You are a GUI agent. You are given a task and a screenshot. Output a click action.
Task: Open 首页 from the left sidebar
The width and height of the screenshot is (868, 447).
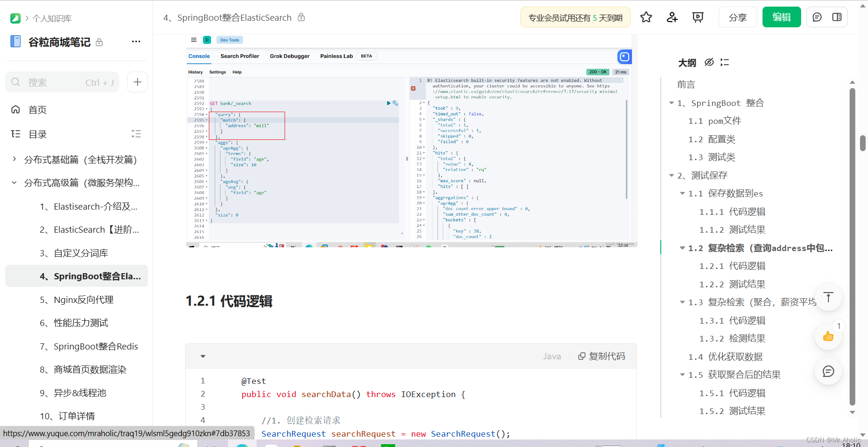(37, 110)
